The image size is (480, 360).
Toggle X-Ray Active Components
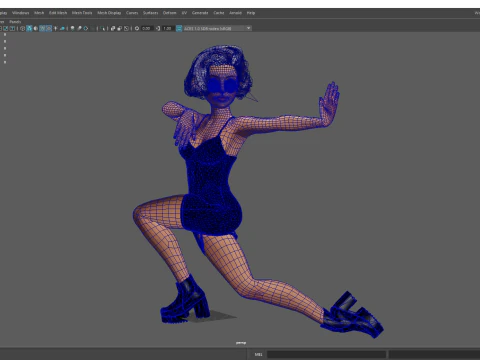coord(119,28)
